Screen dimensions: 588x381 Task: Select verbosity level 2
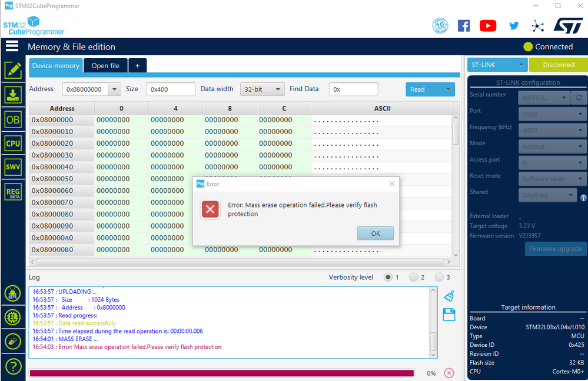[x=413, y=278]
